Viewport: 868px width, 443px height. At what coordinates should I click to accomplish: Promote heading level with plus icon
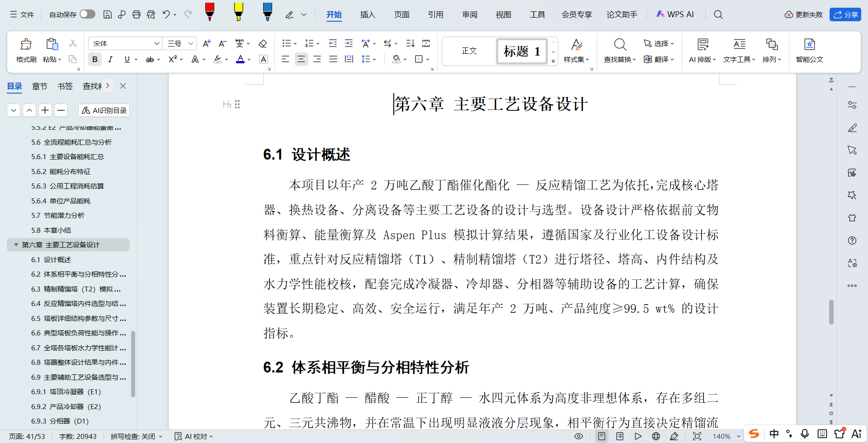[x=45, y=110]
